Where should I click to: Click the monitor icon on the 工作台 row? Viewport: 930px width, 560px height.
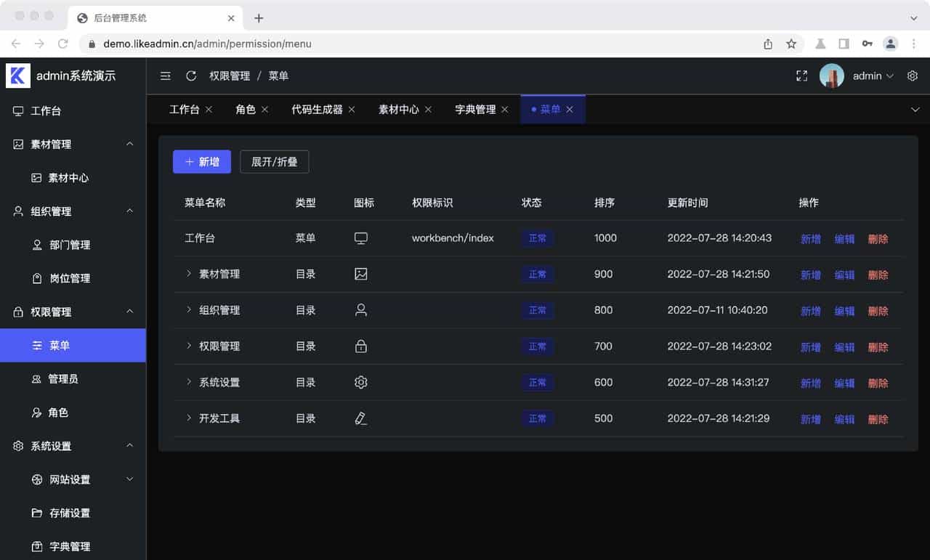pos(361,238)
